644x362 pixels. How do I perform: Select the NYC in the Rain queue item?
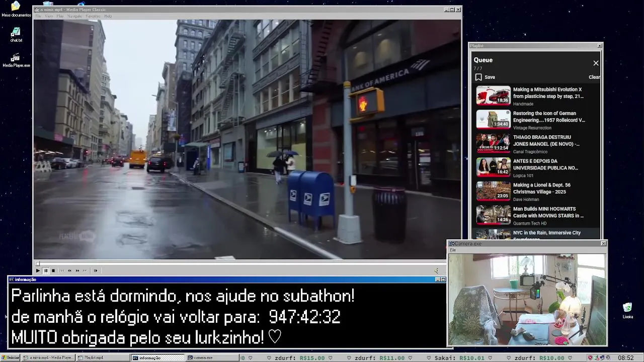536,234
